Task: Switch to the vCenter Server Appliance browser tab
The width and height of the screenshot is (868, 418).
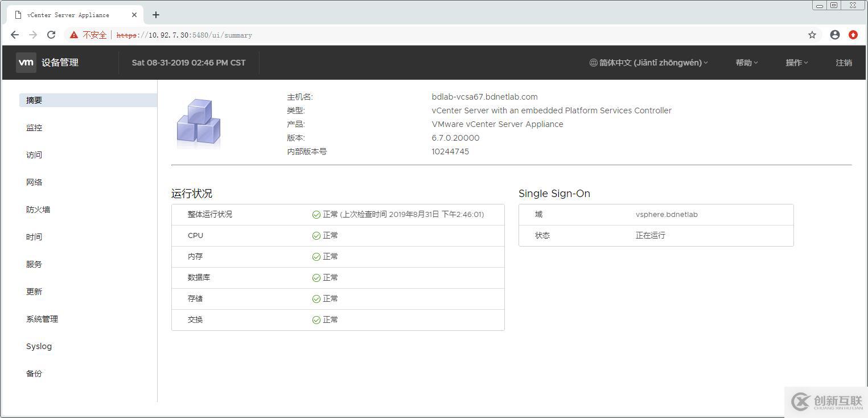Action: [68, 15]
